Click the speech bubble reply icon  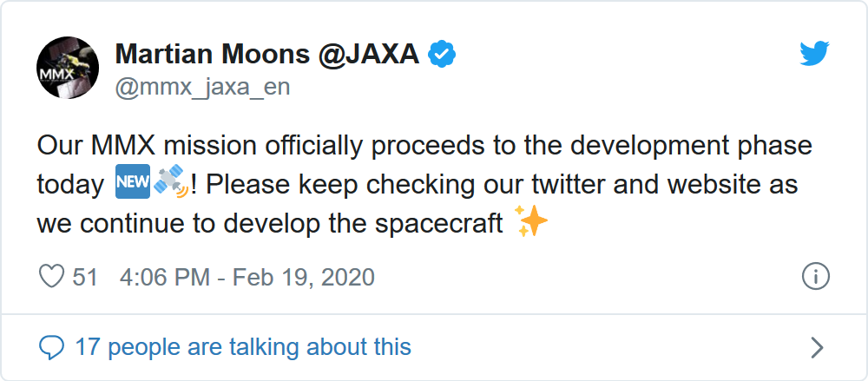[52, 348]
